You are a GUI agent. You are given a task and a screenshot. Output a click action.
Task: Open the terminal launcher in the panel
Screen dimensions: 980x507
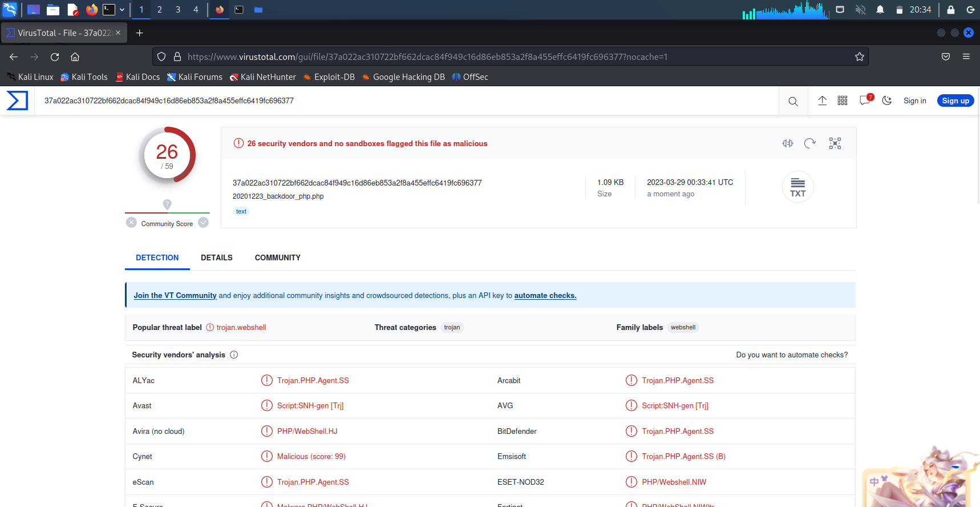[109, 10]
